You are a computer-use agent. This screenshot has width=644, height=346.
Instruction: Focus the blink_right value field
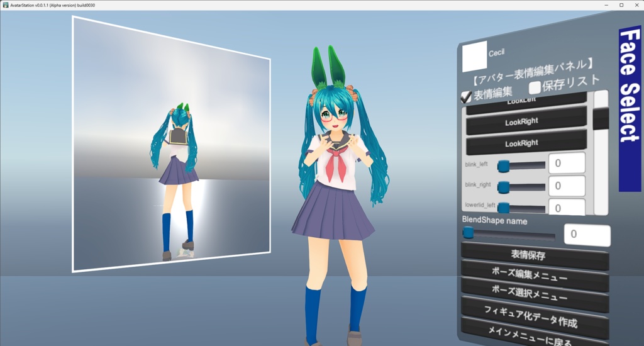point(567,186)
